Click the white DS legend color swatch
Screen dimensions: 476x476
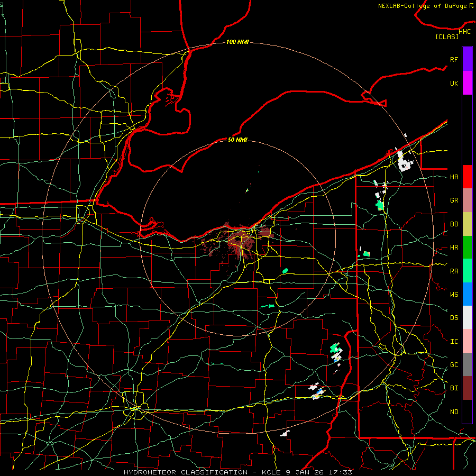(x=467, y=317)
